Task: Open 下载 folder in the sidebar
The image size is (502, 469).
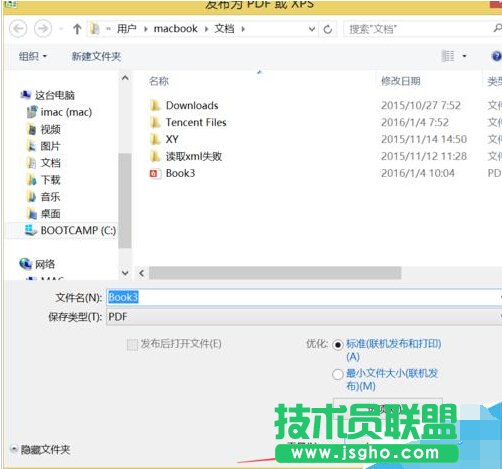Action: click(x=51, y=180)
